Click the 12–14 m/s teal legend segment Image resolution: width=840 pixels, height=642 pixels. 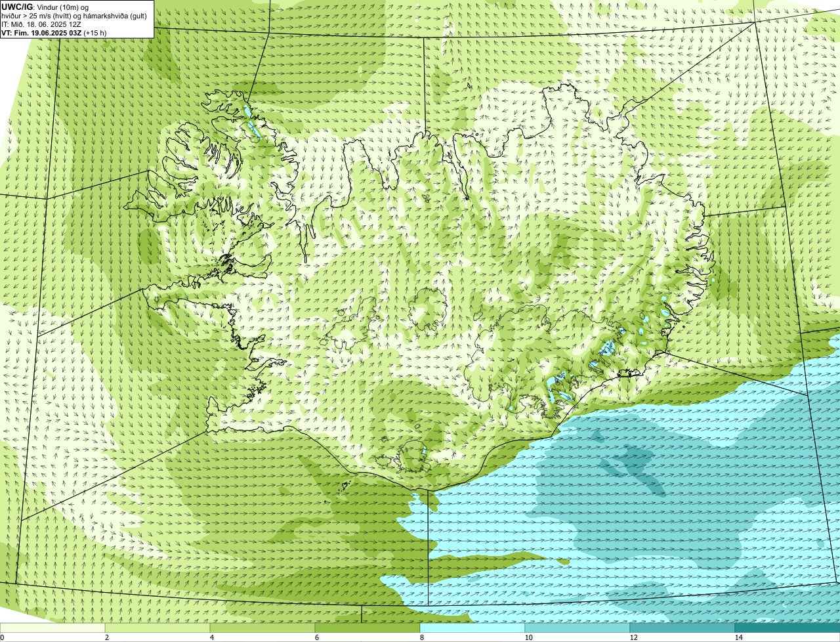(x=682, y=628)
